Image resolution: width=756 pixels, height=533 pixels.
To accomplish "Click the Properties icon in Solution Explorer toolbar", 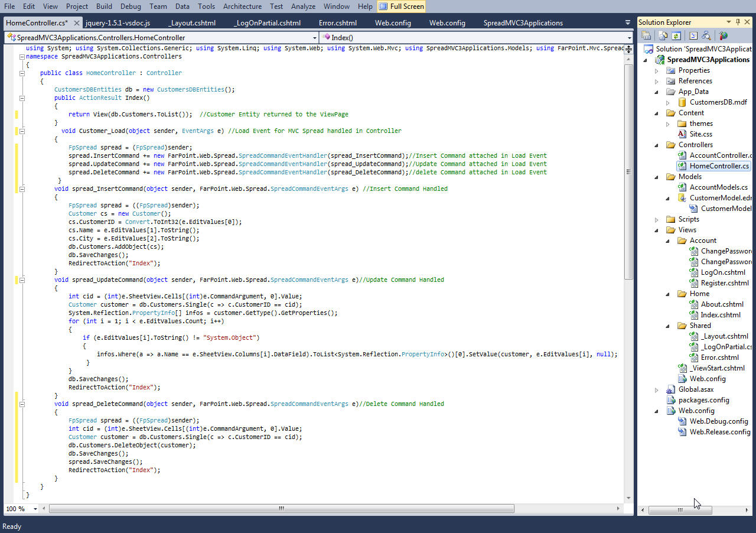I will tap(647, 36).
